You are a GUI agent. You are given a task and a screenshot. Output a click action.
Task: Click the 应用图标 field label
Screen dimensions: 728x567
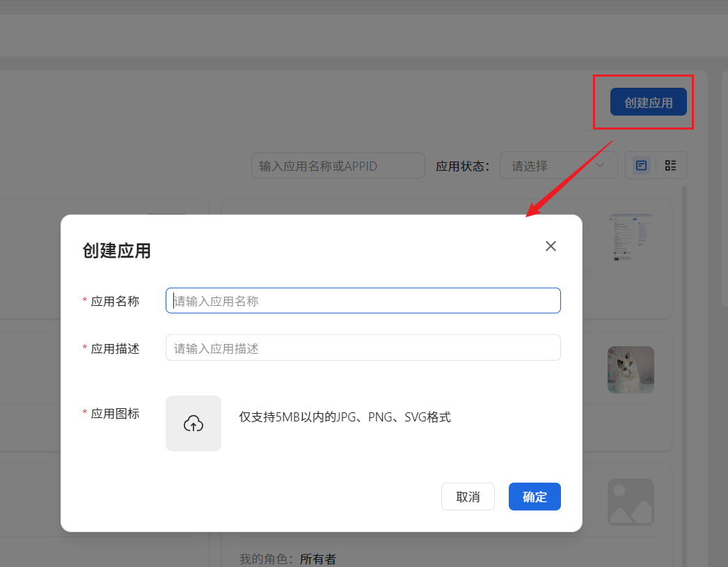point(115,414)
